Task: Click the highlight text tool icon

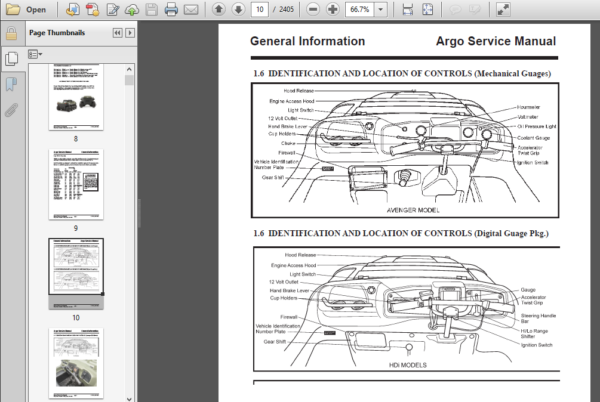Action: click(475, 10)
